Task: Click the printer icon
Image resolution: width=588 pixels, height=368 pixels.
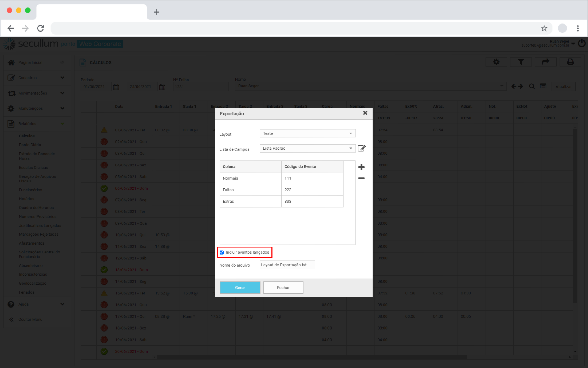Action: pos(570,62)
